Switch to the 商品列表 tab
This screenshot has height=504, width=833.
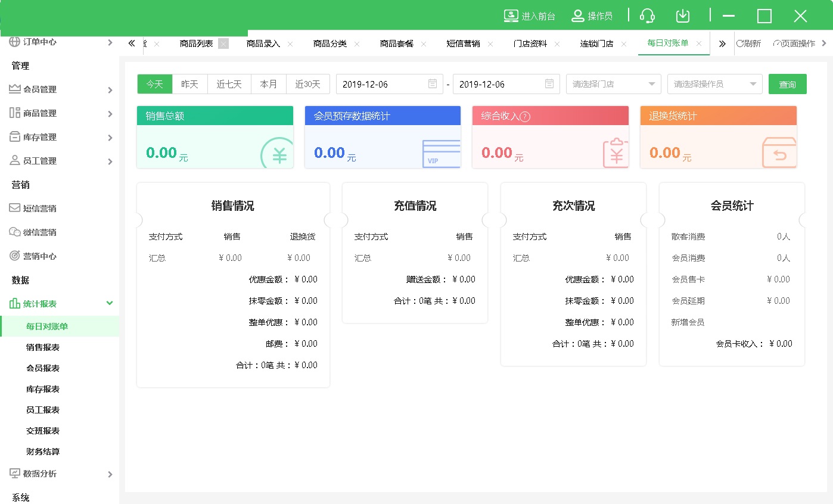[x=196, y=43]
